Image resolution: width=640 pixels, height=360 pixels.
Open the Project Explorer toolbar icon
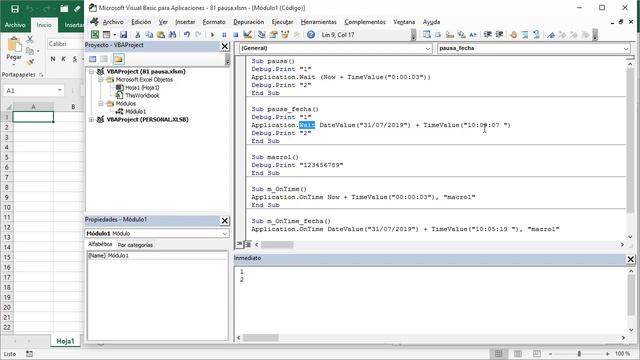[x=262, y=35]
